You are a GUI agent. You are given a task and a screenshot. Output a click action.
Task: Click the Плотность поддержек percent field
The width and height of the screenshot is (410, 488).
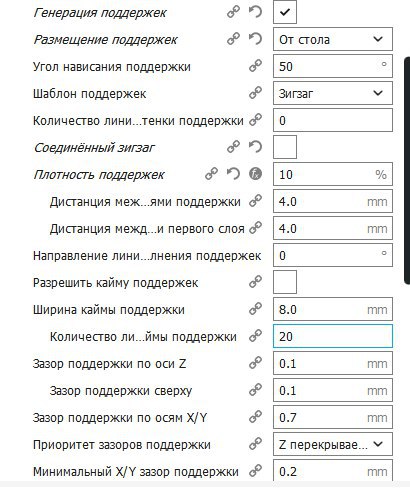point(333,174)
